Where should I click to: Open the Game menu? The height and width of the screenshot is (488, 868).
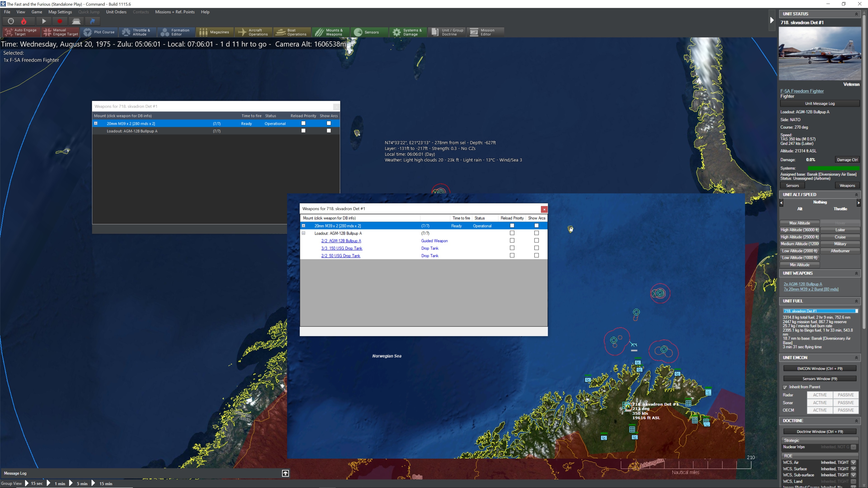click(x=37, y=12)
